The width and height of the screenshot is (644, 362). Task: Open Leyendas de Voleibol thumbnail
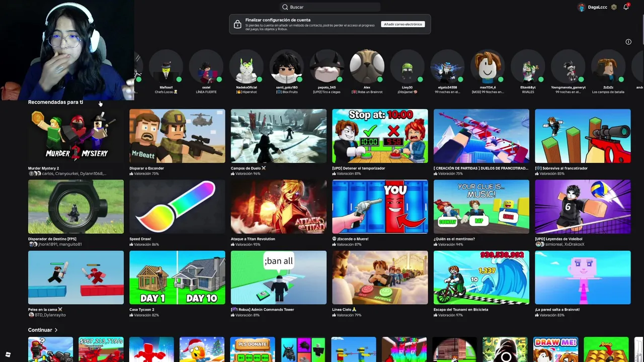(x=583, y=207)
